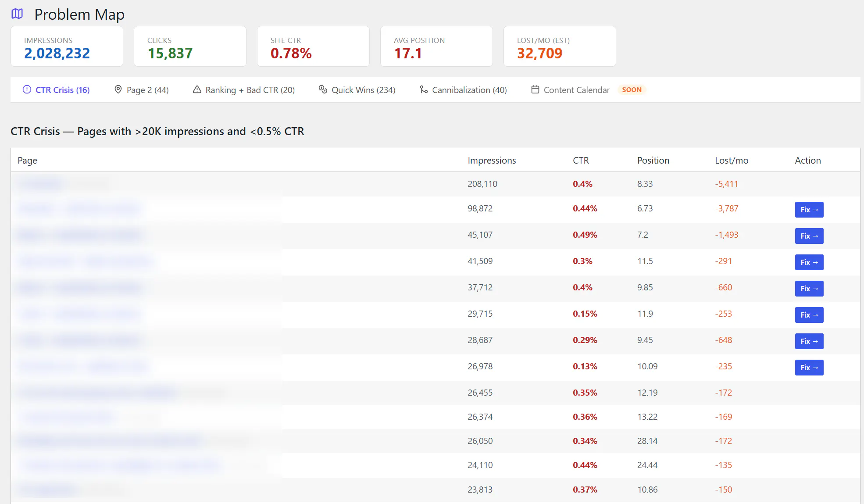Click the Impressions column header
The image size is (864, 504).
[492, 161]
